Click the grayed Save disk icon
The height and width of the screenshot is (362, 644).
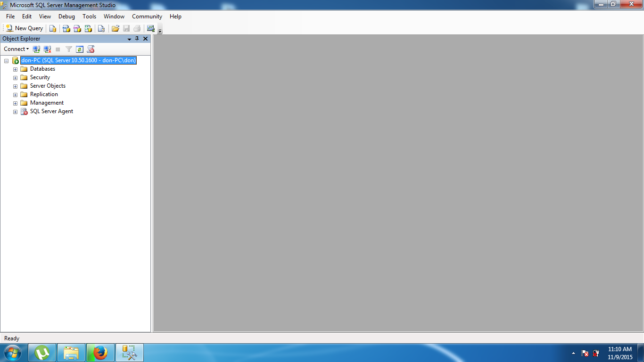126,28
